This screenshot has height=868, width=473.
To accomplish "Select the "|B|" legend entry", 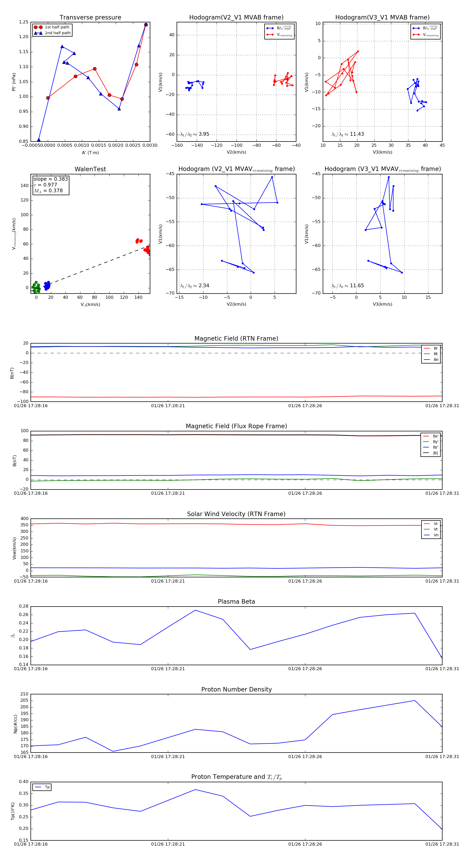I will coord(431,453).
